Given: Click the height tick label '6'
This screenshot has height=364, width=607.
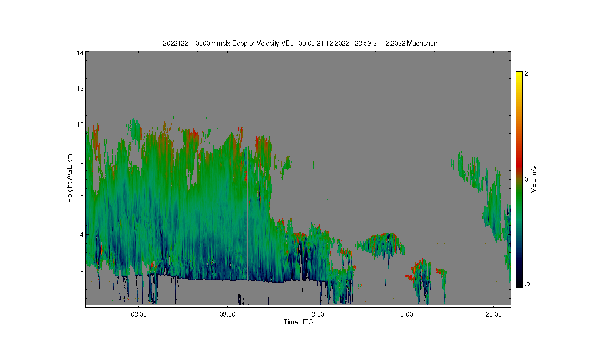Looking at the screenshot, I should coord(82,197).
